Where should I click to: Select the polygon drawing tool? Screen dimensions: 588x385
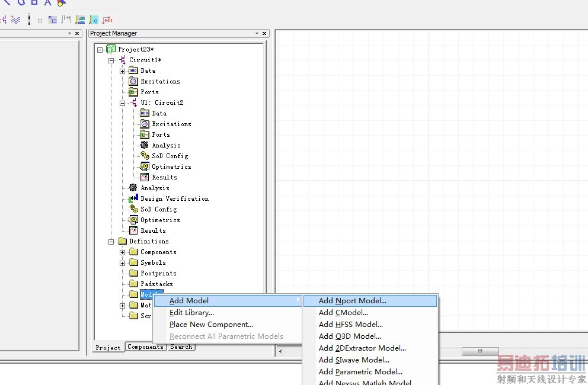click(21, 2)
